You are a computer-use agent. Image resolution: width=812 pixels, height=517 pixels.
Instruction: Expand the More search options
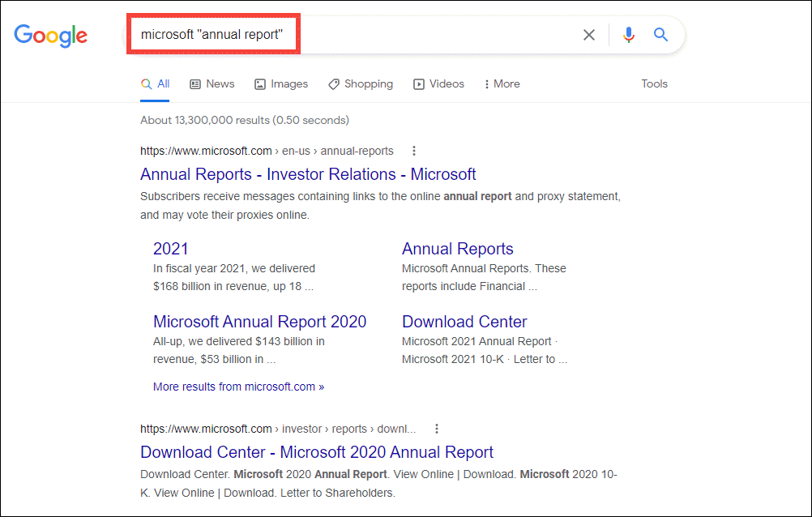[x=502, y=84]
